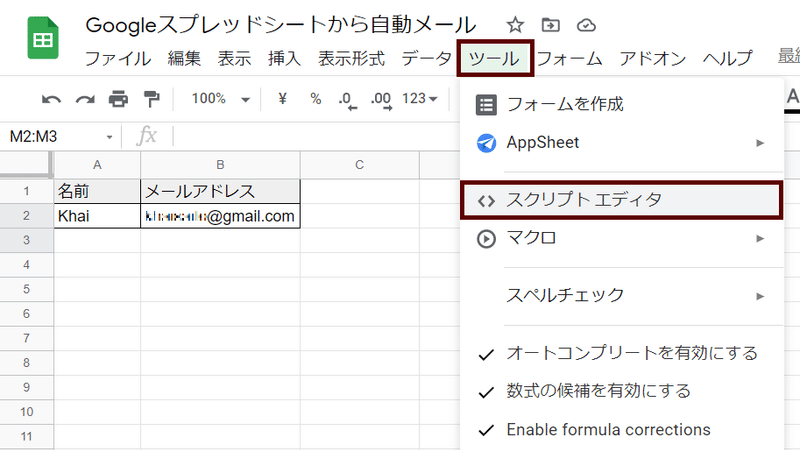Click the AppSheet paper plane icon
The width and height of the screenshot is (800, 450).
click(486, 143)
